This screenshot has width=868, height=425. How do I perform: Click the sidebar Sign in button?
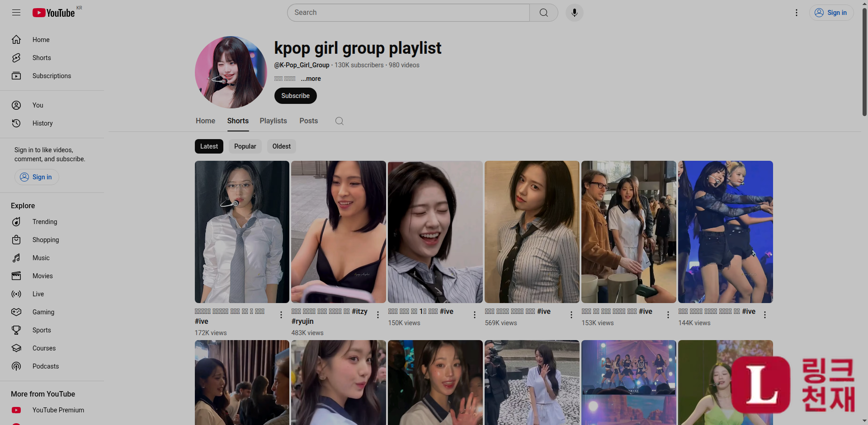click(37, 177)
